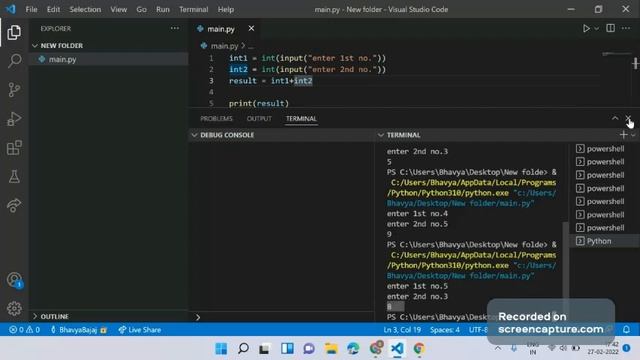
Task: Open the Help menu
Action: (225, 9)
